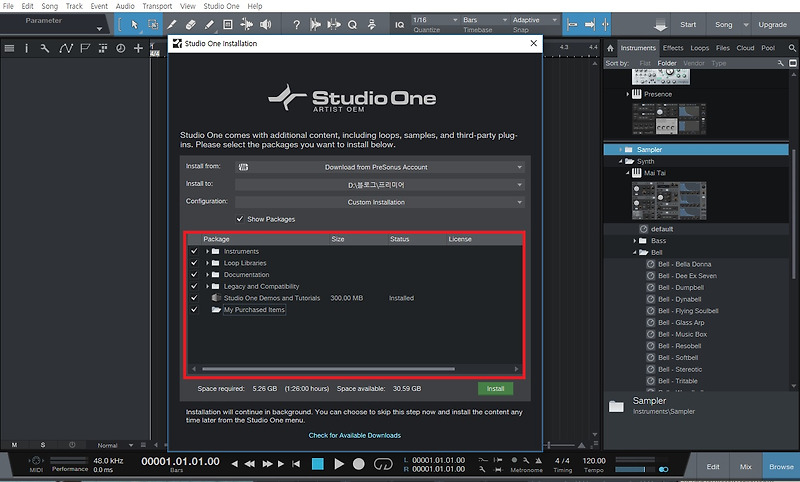Click the magnifier Q toolbar icon
The height and width of the screenshot is (482, 800).
tap(353, 24)
